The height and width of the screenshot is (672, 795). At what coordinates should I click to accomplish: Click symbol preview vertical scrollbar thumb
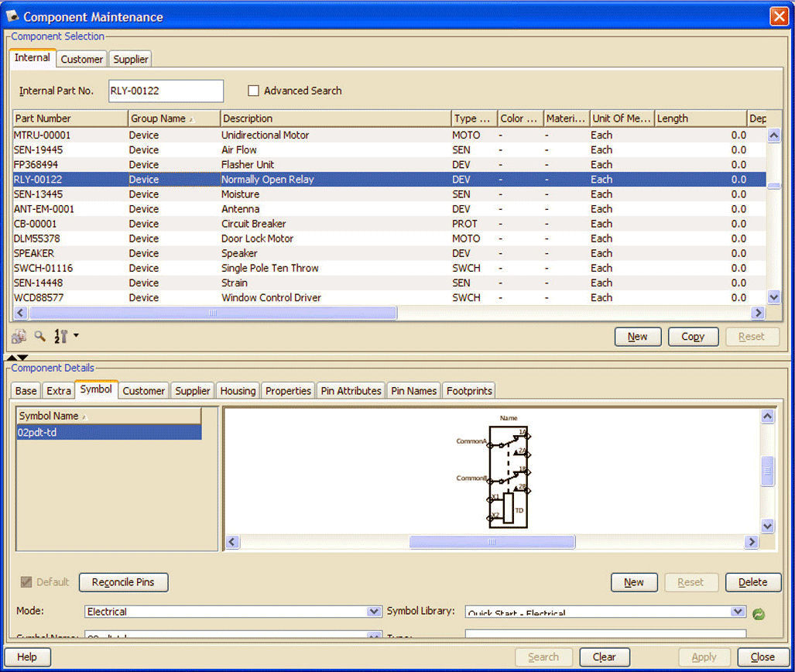(768, 471)
